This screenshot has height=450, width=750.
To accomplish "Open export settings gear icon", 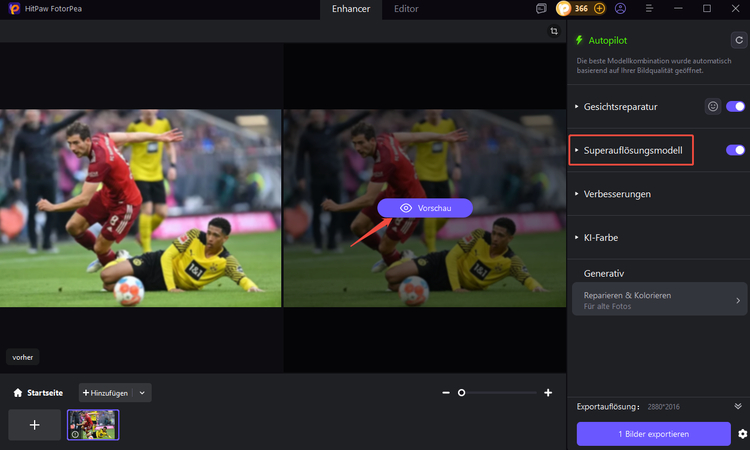I will pos(742,434).
